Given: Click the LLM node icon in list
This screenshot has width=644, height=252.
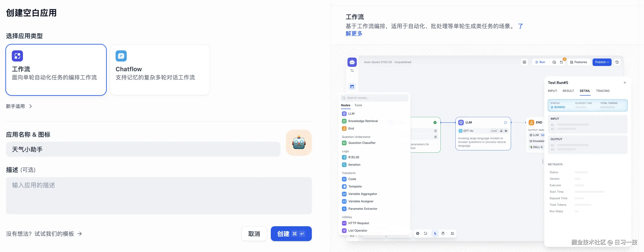Looking at the screenshot, I should tap(344, 114).
